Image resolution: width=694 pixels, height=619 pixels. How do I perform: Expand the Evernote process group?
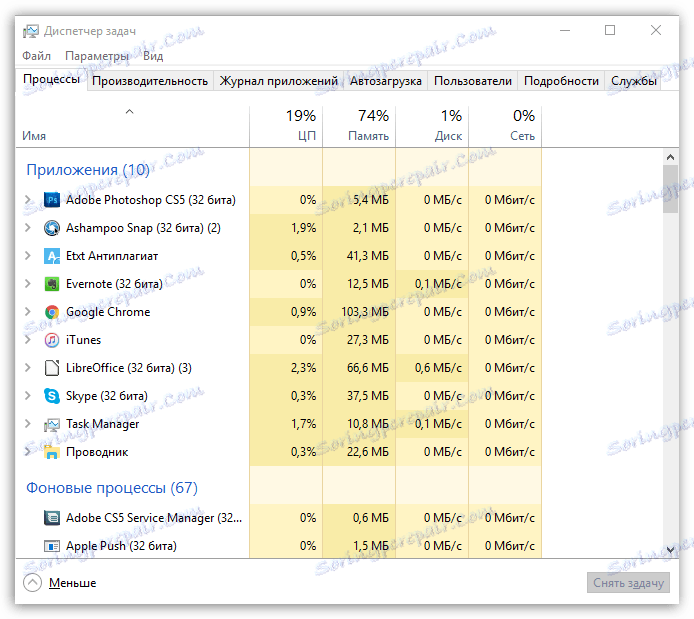point(27,283)
